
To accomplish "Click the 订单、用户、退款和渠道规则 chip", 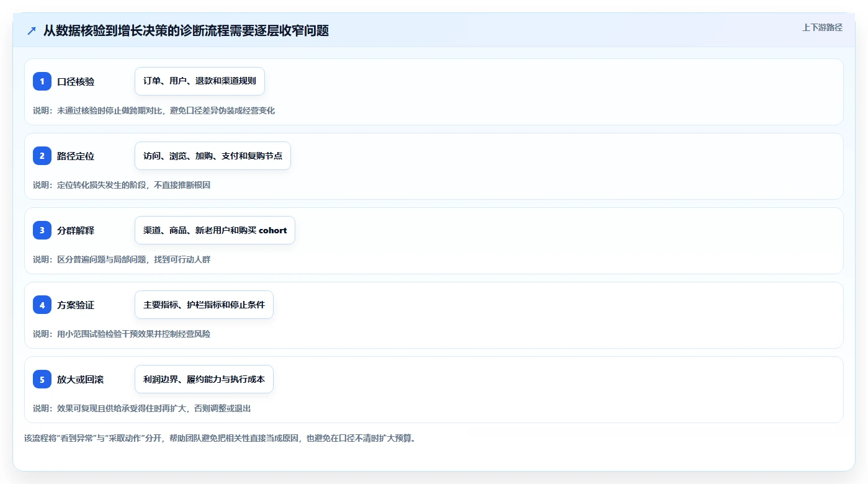I will [x=200, y=81].
